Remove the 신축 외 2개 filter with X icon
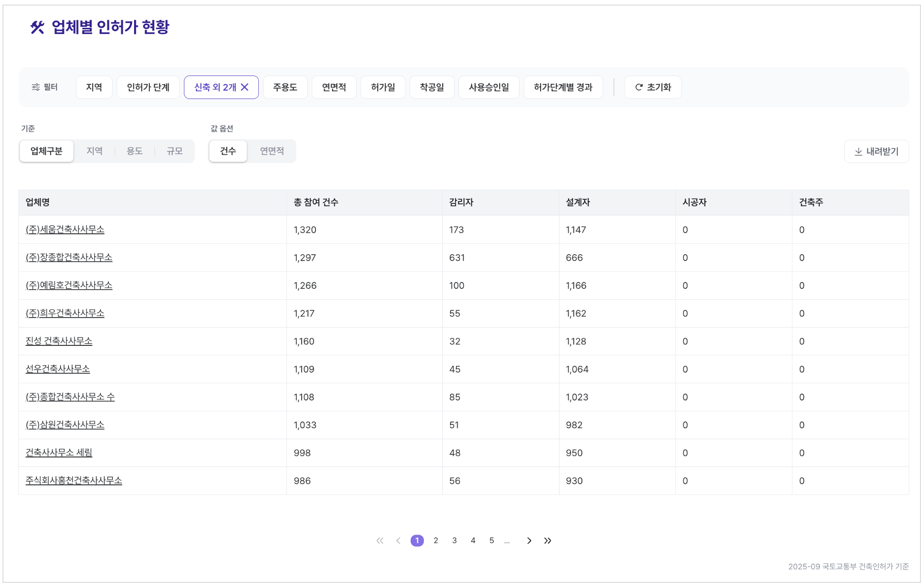Screen dimensions: 924x587 pyautogui.click(x=245, y=87)
